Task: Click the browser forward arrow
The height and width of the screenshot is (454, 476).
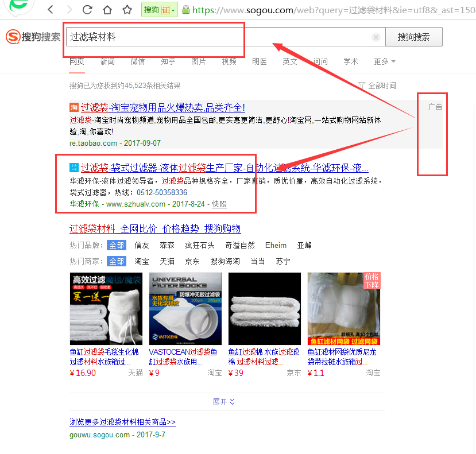Action: (x=69, y=10)
